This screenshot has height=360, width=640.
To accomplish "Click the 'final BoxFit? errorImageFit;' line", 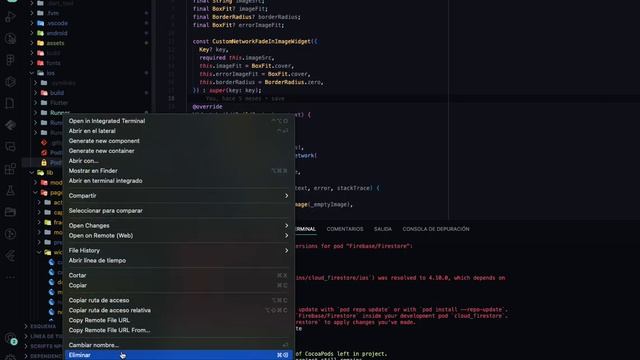I will [238, 25].
